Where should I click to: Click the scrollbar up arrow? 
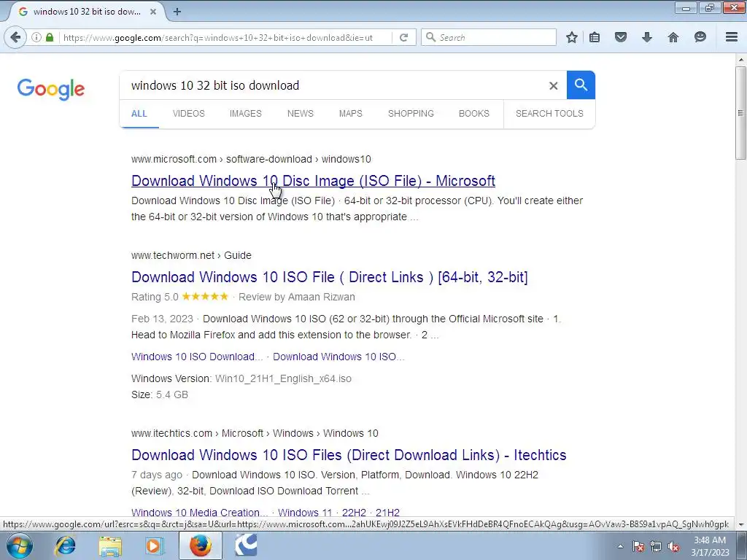tap(740, 60)
